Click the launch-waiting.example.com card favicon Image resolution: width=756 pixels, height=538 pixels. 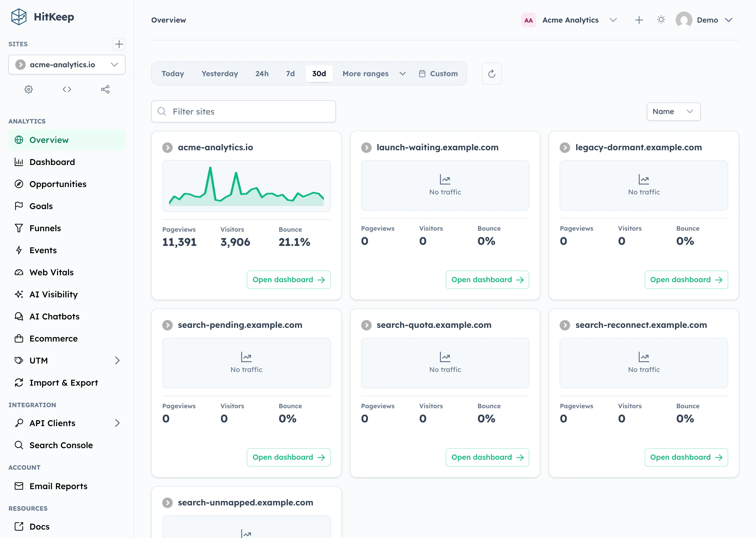[366, 148]
